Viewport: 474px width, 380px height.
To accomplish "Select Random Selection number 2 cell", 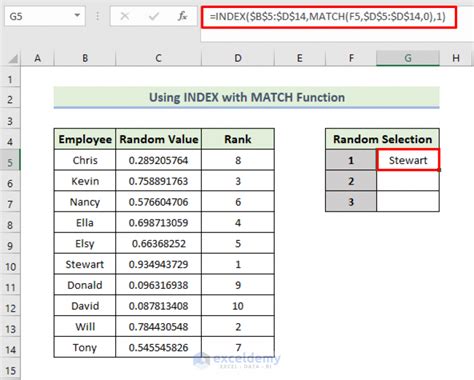I will (351, 181).
